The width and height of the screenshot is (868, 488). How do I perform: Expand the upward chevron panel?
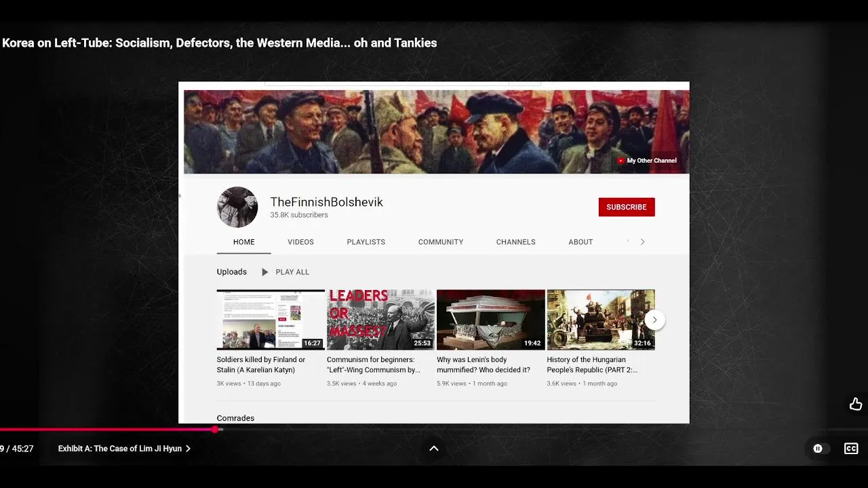[434, 448]
